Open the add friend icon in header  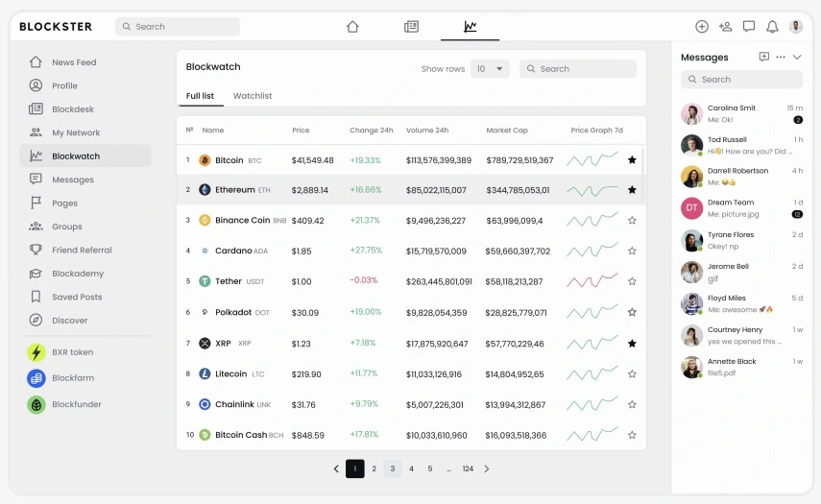[725, 26]
